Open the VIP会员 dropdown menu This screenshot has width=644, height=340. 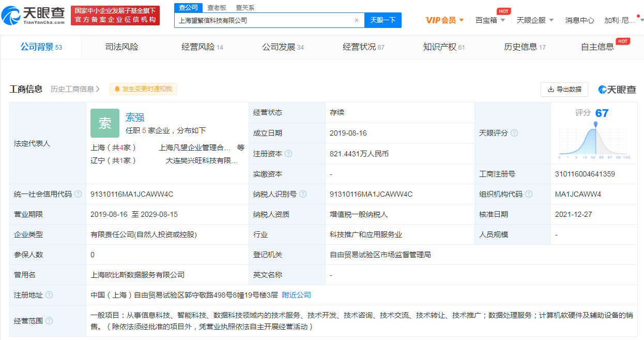coord(443,19)
